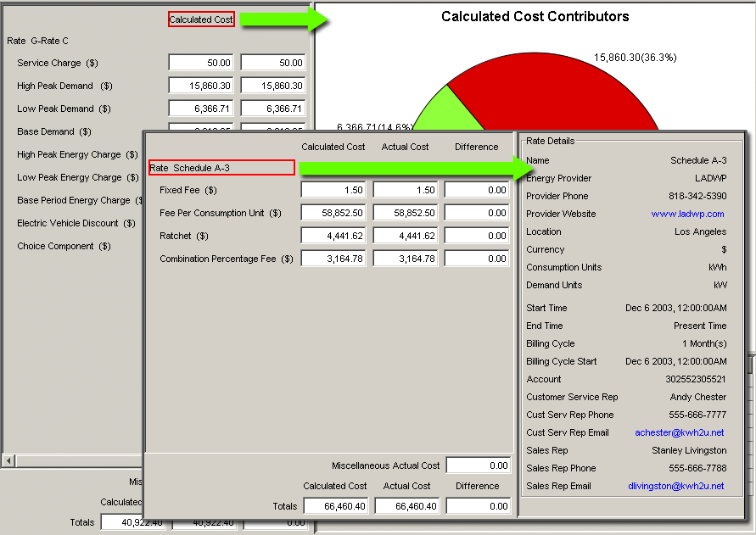Click the Fixed Fee Calculated Cost field
Image resolution: width=756 pixels, height=535 pixels.
pyautogui.click(x=333, y=190)
